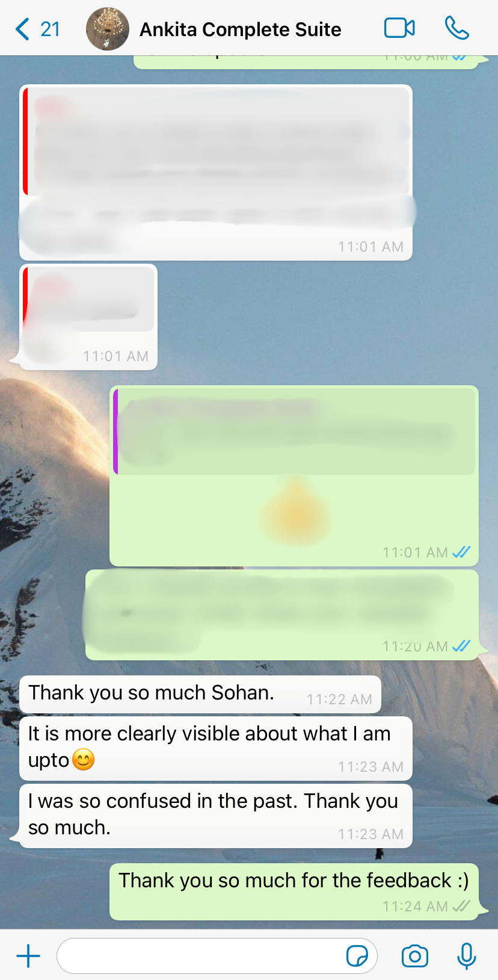Screen dimensions: 498x980
Task: Tap the blurred sent message at 11:20 AM
Action: point(282,615)
